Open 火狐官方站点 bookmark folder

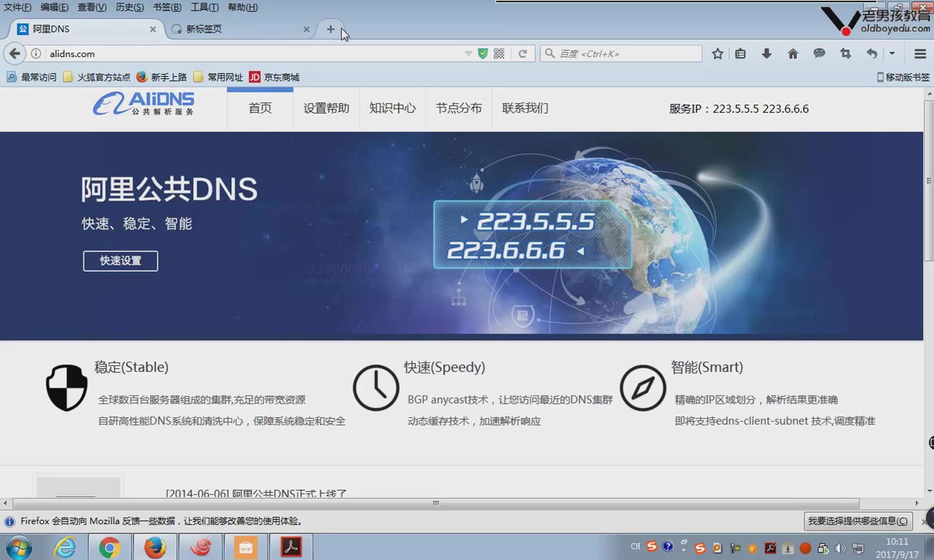pos(97,77)
